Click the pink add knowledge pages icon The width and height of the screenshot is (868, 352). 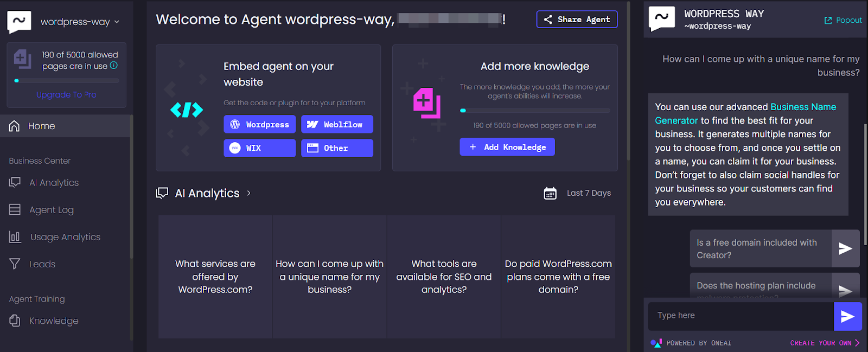(427, 103)
